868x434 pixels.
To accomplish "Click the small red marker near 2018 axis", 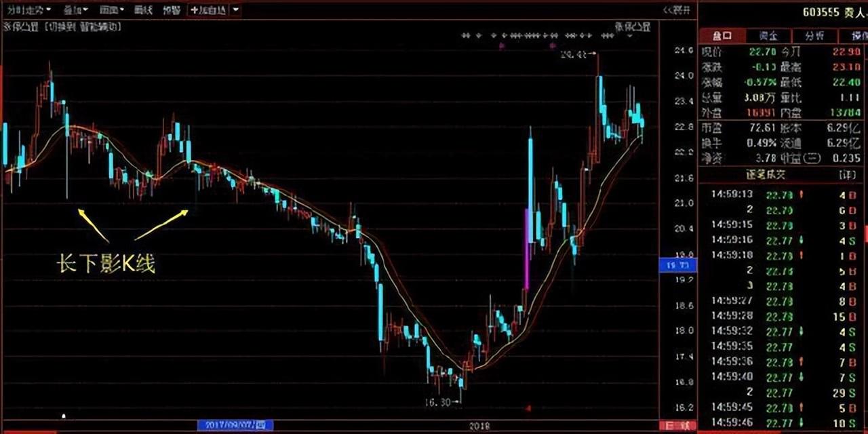I will (528, 408).
